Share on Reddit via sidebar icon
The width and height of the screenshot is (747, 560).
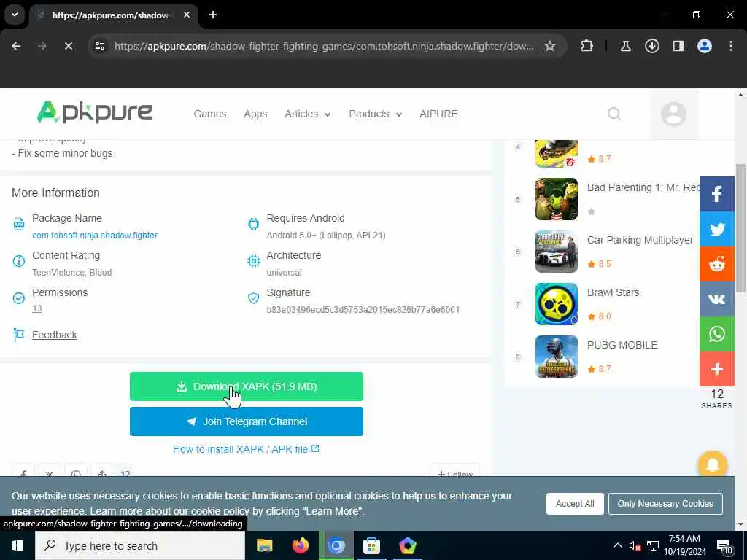[716, 264]
